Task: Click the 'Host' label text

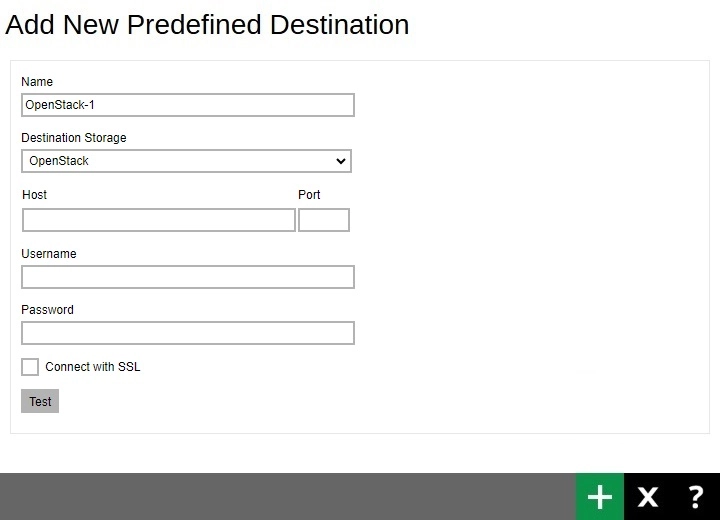Action: 35,195
